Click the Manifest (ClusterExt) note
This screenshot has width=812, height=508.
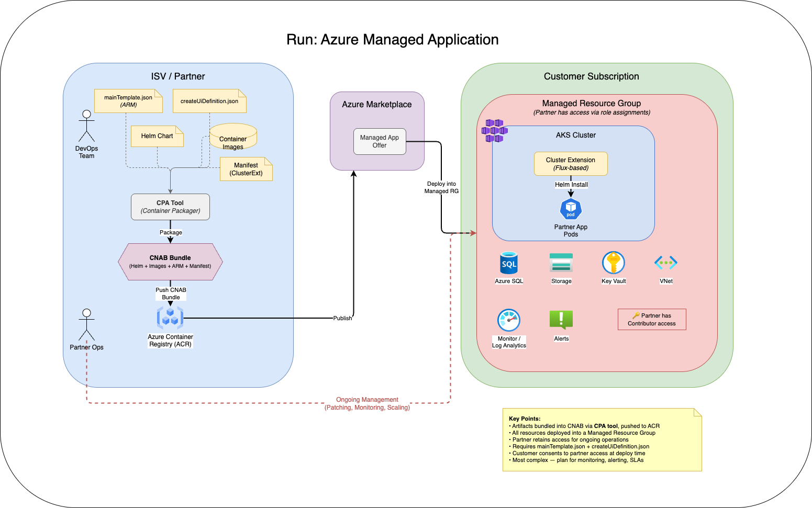246,169
